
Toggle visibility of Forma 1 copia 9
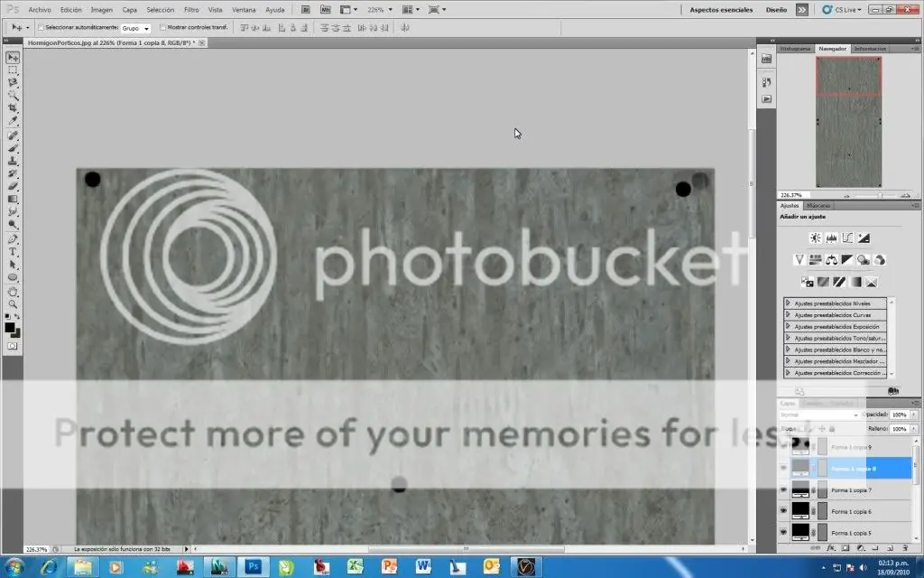point(783,447)
